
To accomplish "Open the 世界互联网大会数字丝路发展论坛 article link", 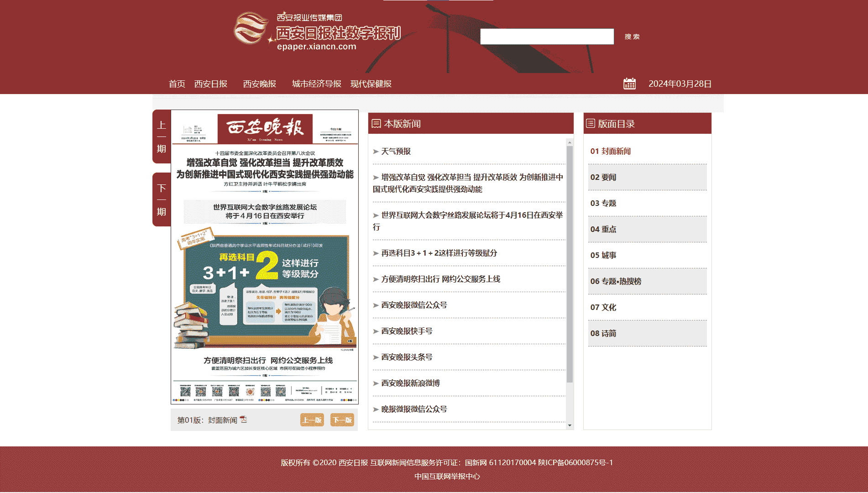I will [468, 221].
